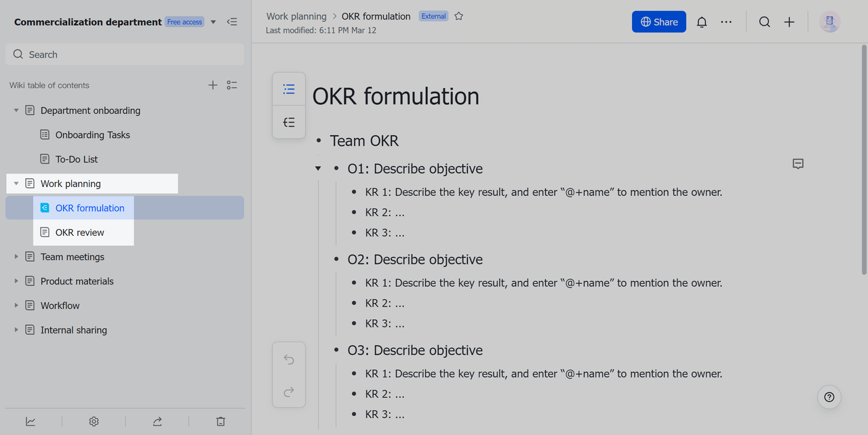Expand the Internal sharing tree node
The height and width of the screenshot is (435, 868).
point(16,329)
